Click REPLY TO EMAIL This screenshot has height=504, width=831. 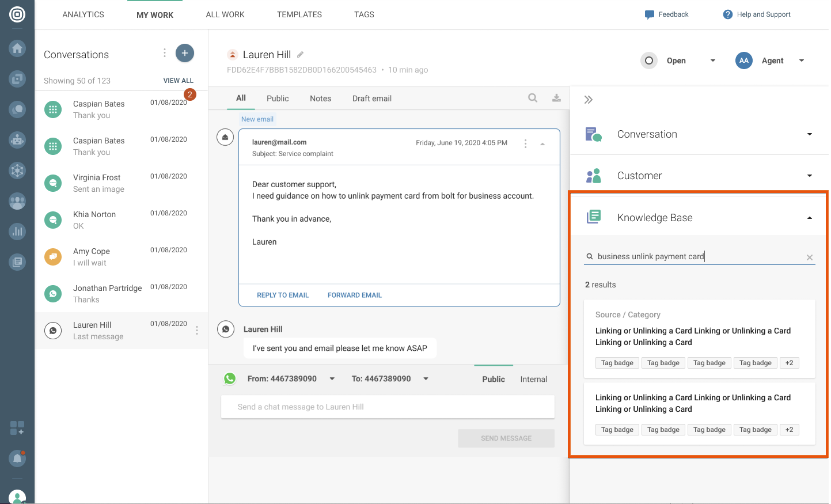[283, 295]
